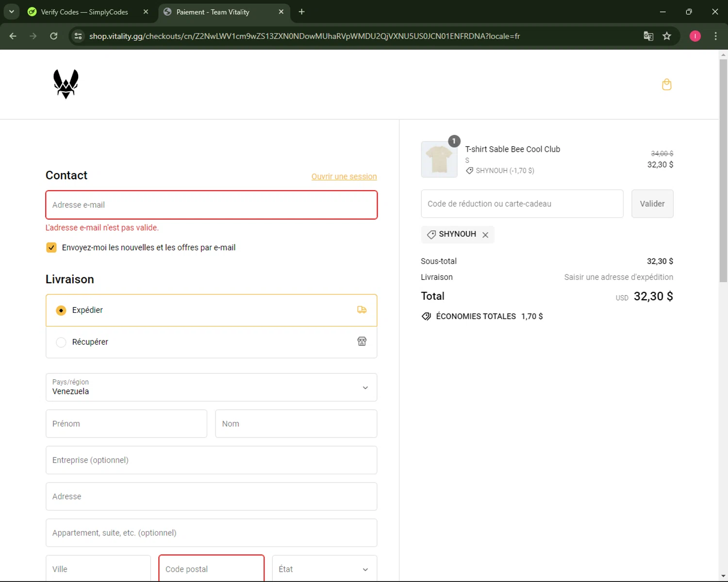Click the Ouvrir une session link
This screenshot has height=582, width=728.
tap(344, 177)
